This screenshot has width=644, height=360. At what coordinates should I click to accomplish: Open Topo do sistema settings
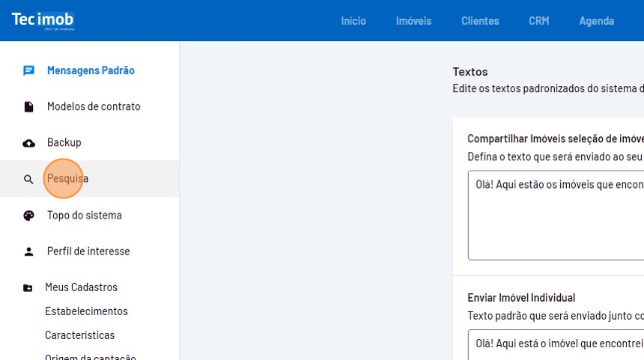84,216
